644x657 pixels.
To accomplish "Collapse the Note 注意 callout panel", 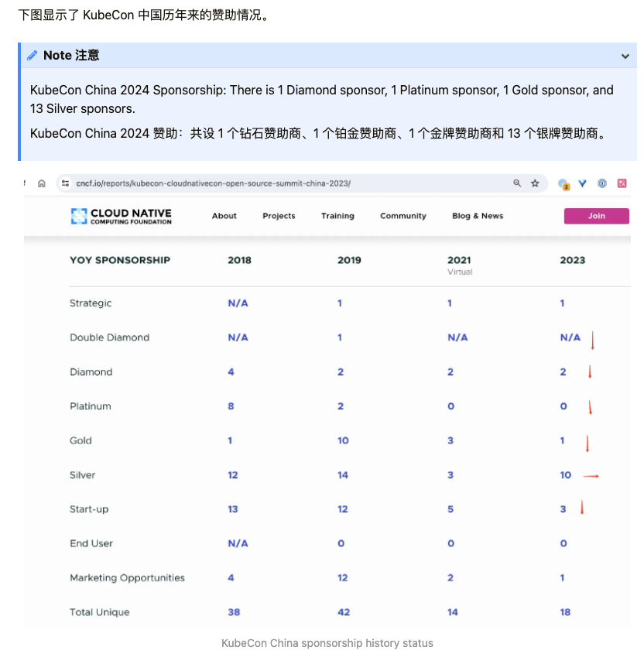I will coord(625,55).
